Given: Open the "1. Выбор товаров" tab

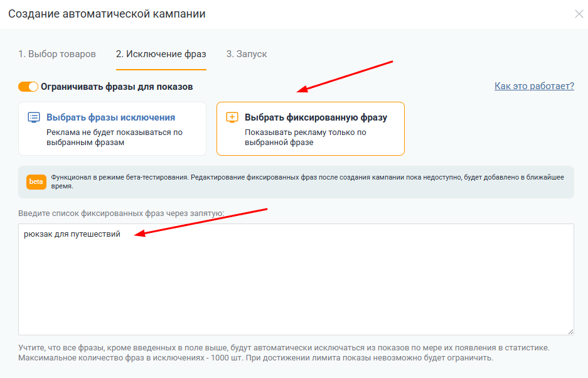Looking at the screenshot, I should pos(57,54).
